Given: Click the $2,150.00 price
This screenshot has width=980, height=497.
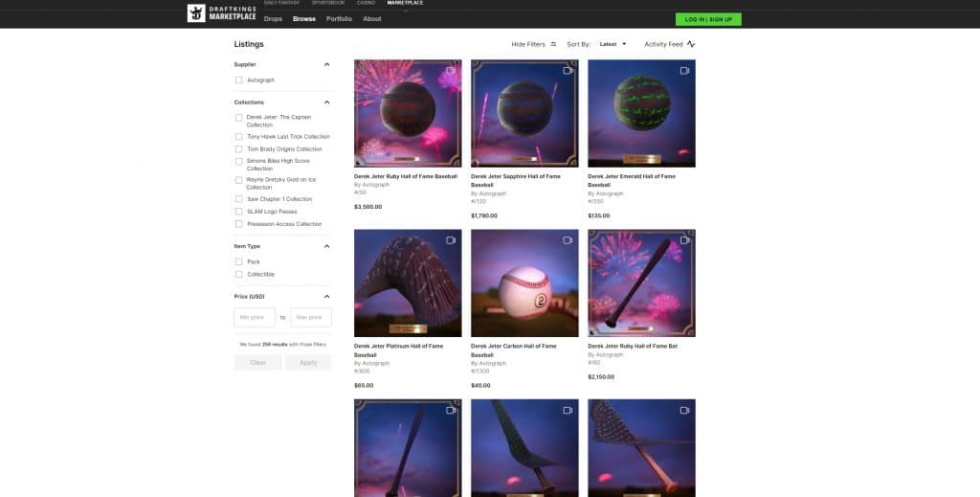Looking at the screenshot, I should point(601,377).
